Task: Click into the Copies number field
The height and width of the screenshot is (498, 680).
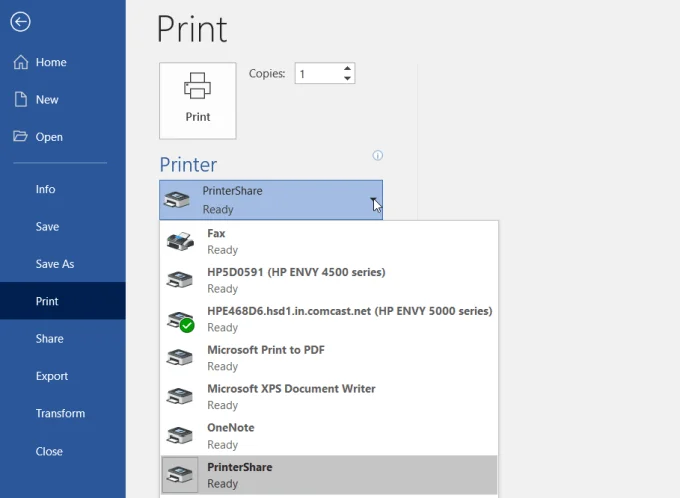Action: point(319,73)
